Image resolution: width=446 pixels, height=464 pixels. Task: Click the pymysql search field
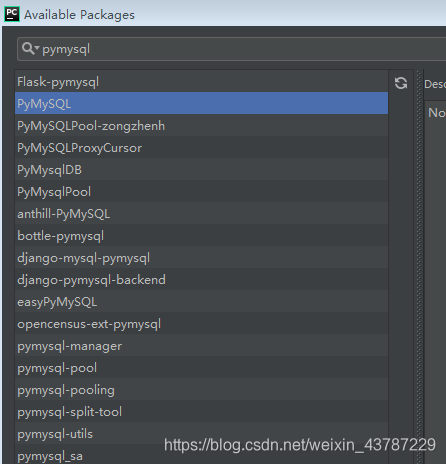point(233,49)
